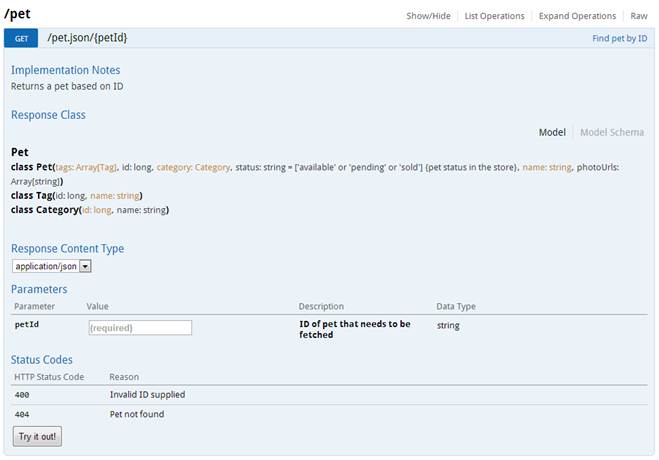Click List Operations link
This screenshot has width=659, height=460.
point(494,16)
